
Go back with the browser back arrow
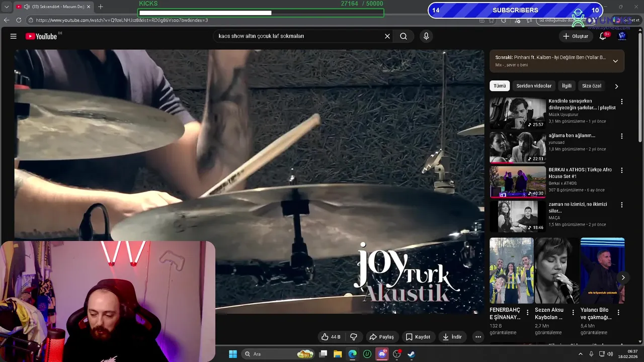tap(7, 20)
